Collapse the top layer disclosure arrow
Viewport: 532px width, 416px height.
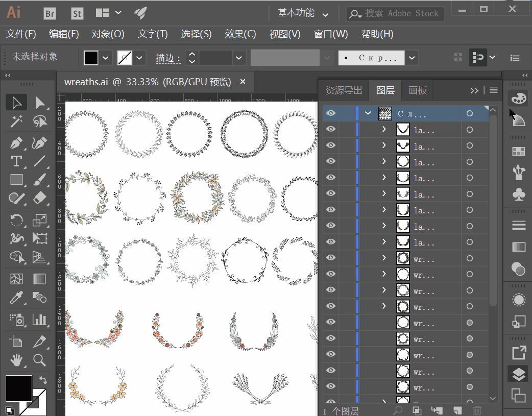pyautogui.click(x=368, y=113)
